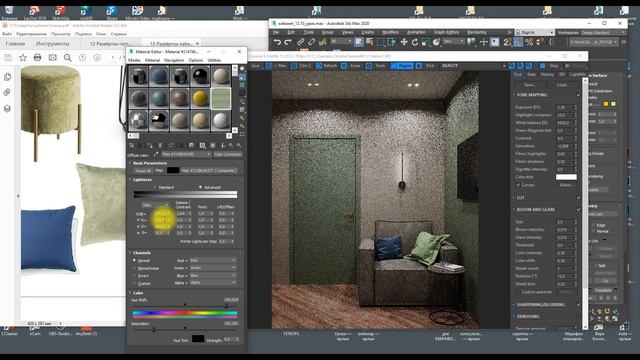Open page thumbnails panel in Acrobat sidebar
The width and height of the screenshot is (640, 360).
[x=7, y=77]
